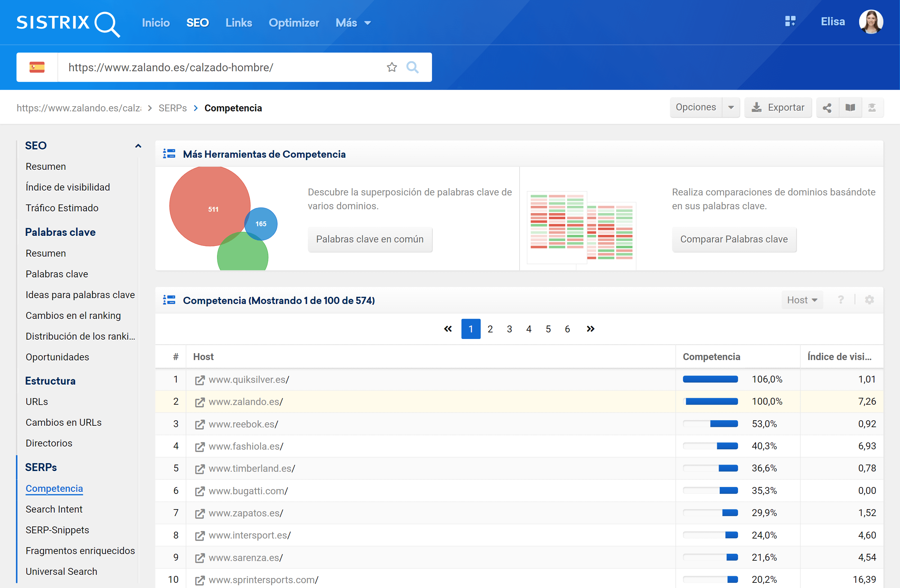Open Fragmentos enriquecidos in sidebar
Image resolution: width=900 pixels, height=588 pixels.
80,551
